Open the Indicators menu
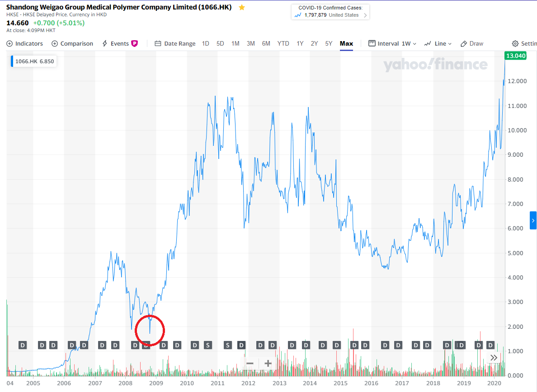537x392 pixels. click(25, 43)
